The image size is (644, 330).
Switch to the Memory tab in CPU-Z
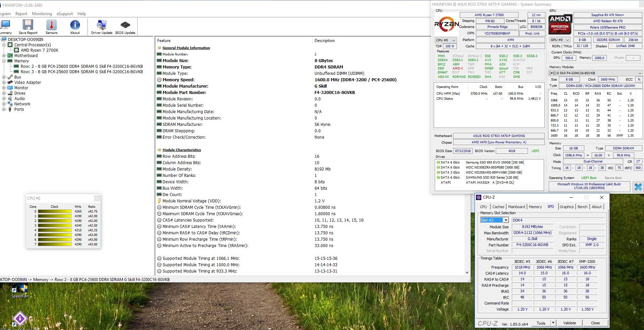coord(535,207)
